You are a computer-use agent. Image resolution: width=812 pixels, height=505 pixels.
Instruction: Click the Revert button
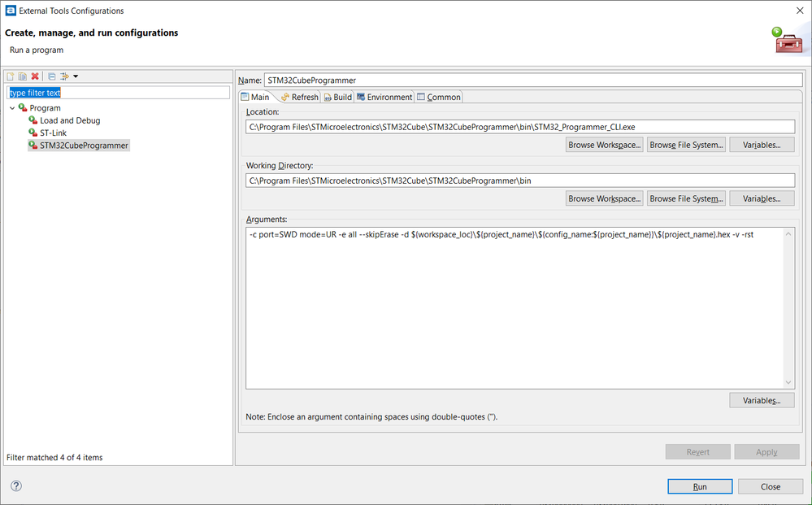point(698,452)
